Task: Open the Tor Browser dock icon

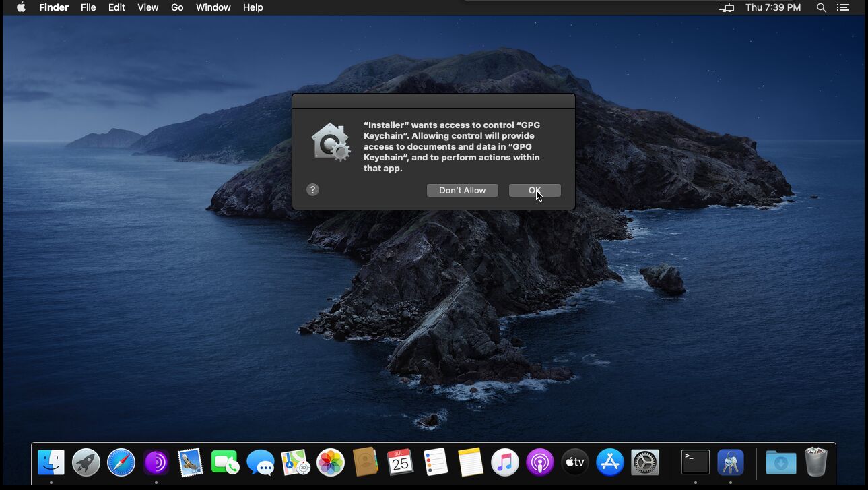Action: tap(156, 462)
